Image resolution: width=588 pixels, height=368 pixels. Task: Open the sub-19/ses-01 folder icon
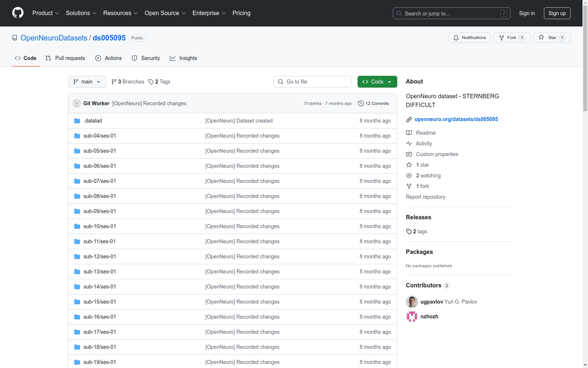77,362
